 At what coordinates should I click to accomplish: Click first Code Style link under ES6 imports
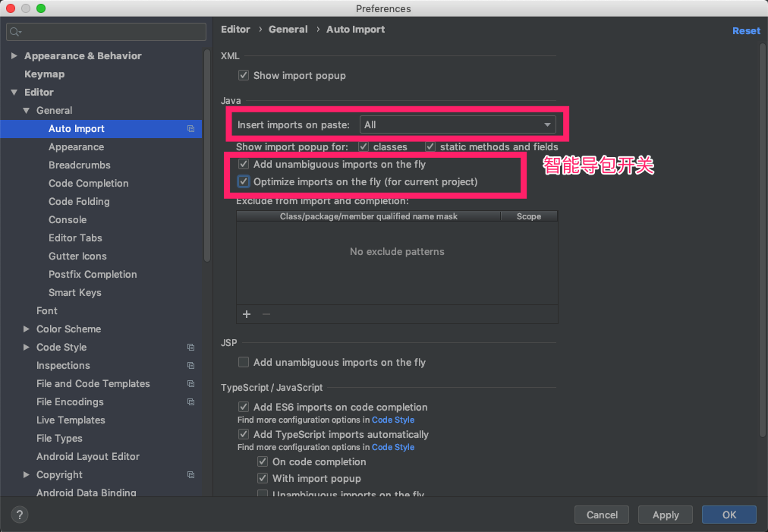pos(393,420)
